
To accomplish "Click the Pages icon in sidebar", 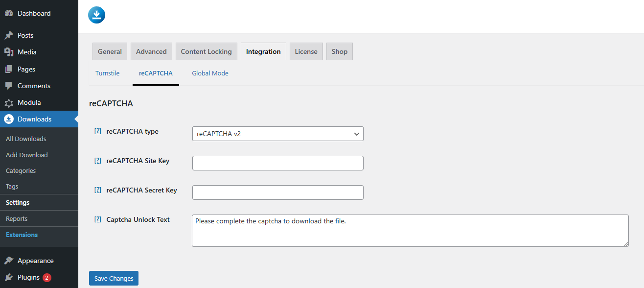I will pyautogui.click(x=9, y=69).
